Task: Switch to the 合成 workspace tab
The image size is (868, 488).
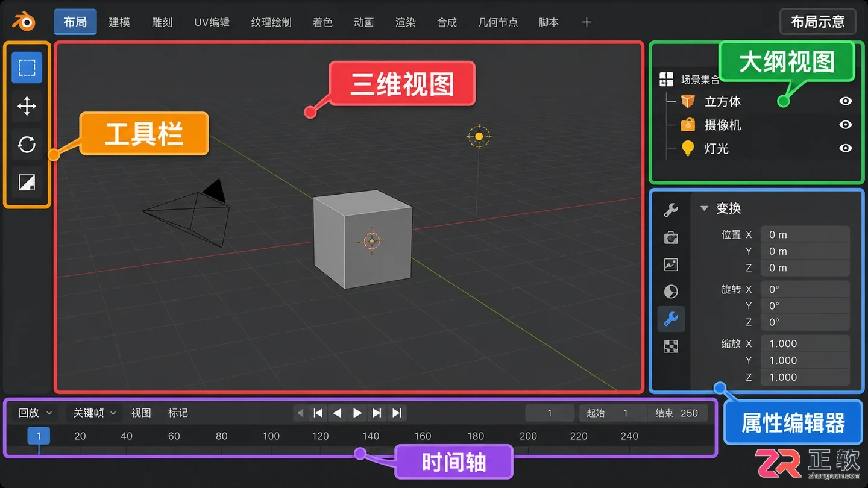Action: (x=447, y=22)
